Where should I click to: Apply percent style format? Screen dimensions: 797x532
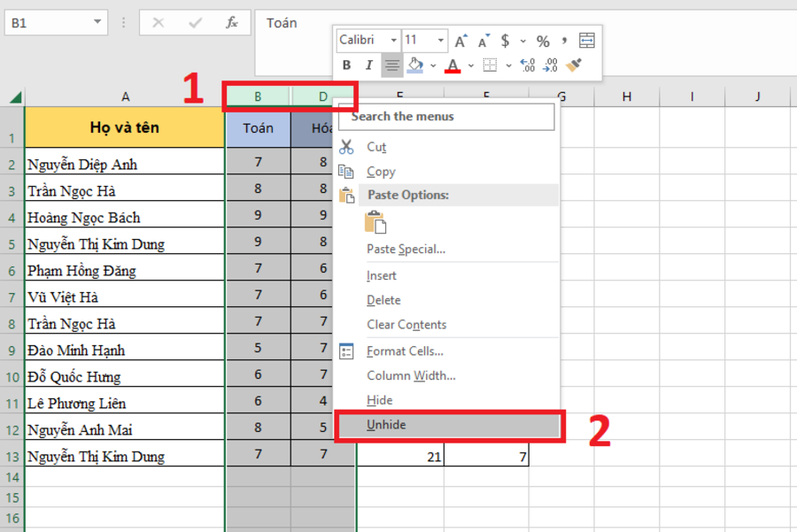tap(543, 41)
